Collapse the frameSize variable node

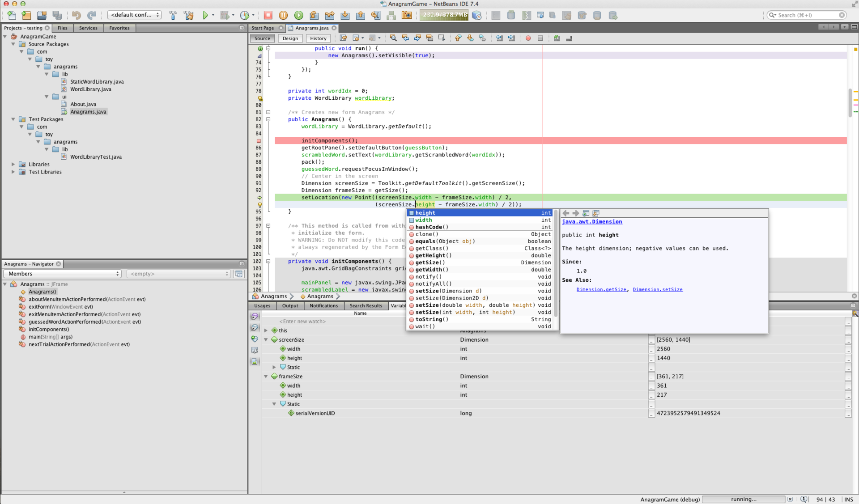266,377
